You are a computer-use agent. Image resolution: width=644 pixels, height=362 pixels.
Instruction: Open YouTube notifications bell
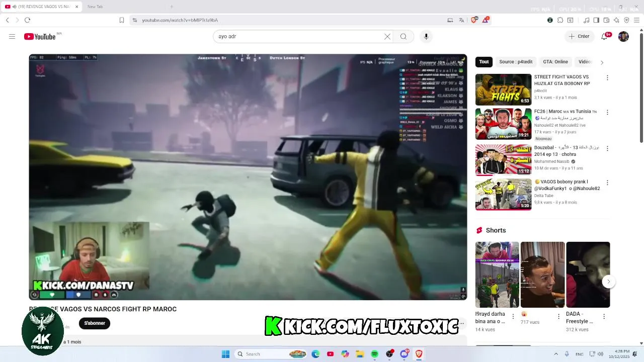605,37
